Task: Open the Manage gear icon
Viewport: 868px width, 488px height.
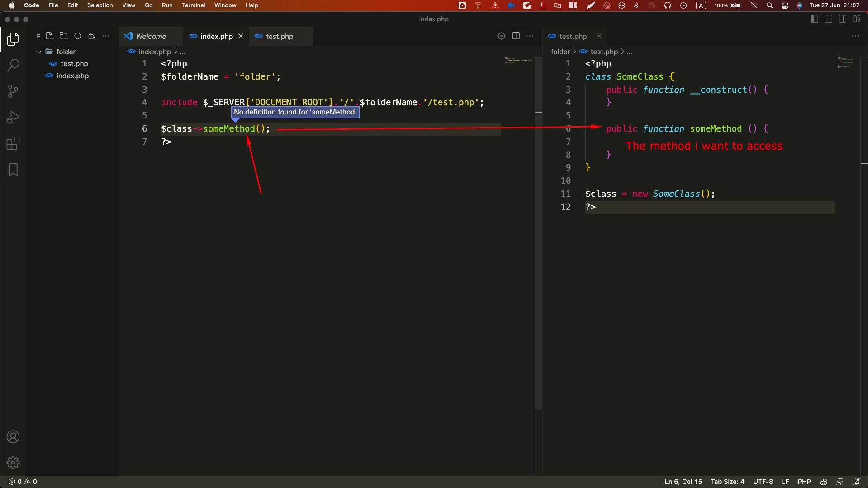Action: 13,463
